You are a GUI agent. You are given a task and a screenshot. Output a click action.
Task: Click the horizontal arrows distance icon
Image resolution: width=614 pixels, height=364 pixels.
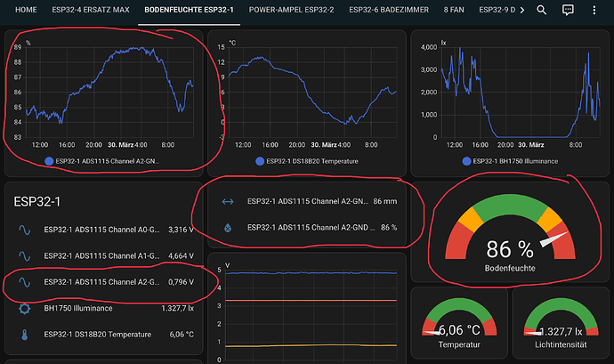[228, 201]
